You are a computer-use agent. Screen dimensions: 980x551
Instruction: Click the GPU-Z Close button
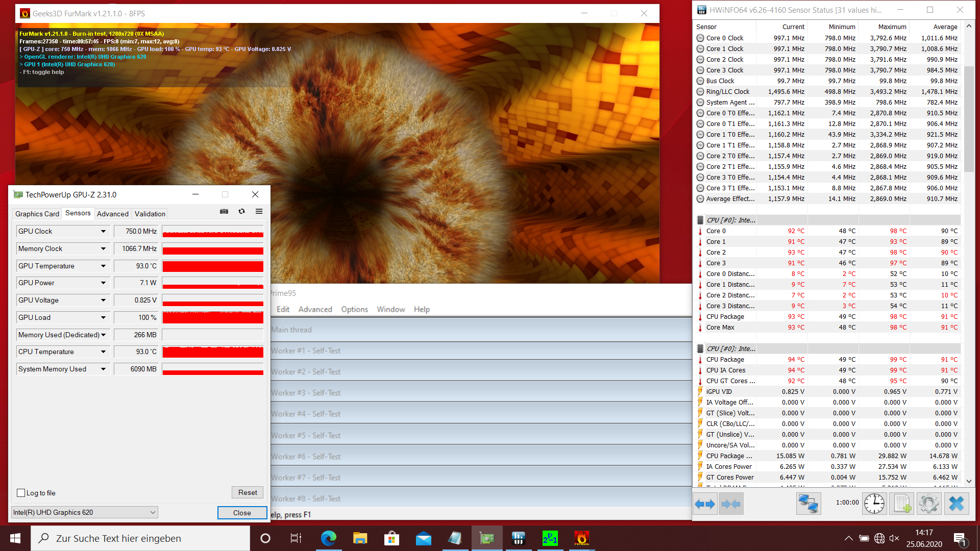pyautogui.click(x=242, y=513)
